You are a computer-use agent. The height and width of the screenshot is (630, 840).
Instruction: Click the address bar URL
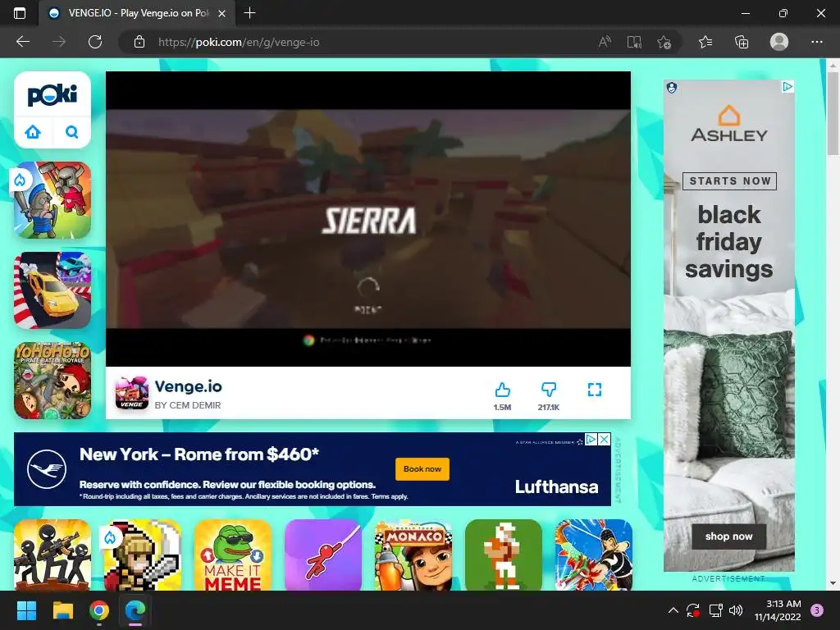pos(239,42)
